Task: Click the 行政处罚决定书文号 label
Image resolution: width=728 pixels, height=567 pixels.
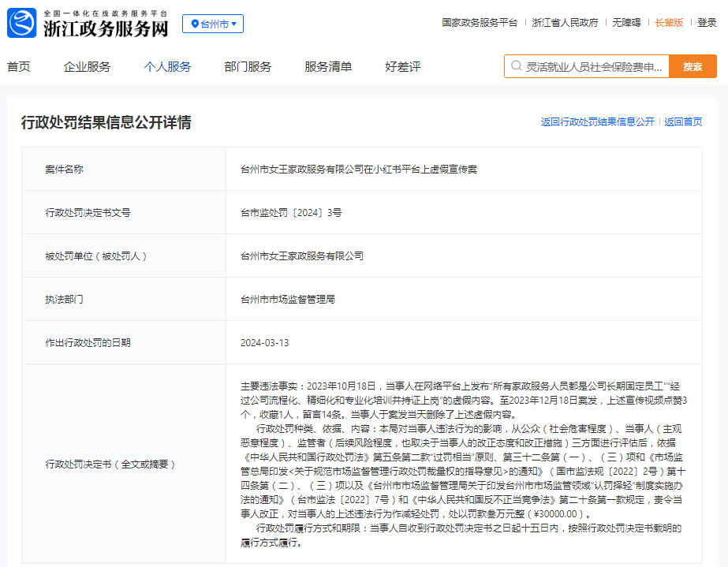Action: (88, 212)
